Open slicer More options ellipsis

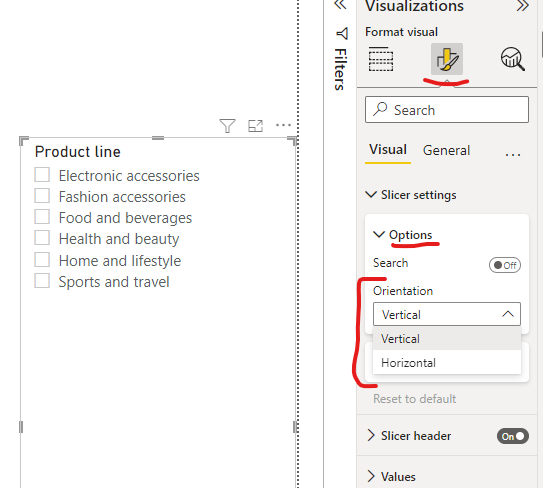coord(283,125)
